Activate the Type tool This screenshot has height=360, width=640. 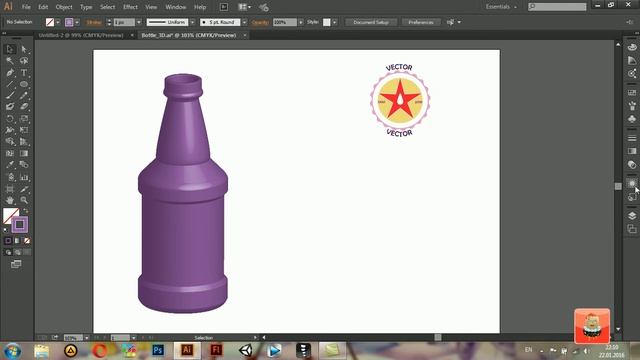pos(24,73)
